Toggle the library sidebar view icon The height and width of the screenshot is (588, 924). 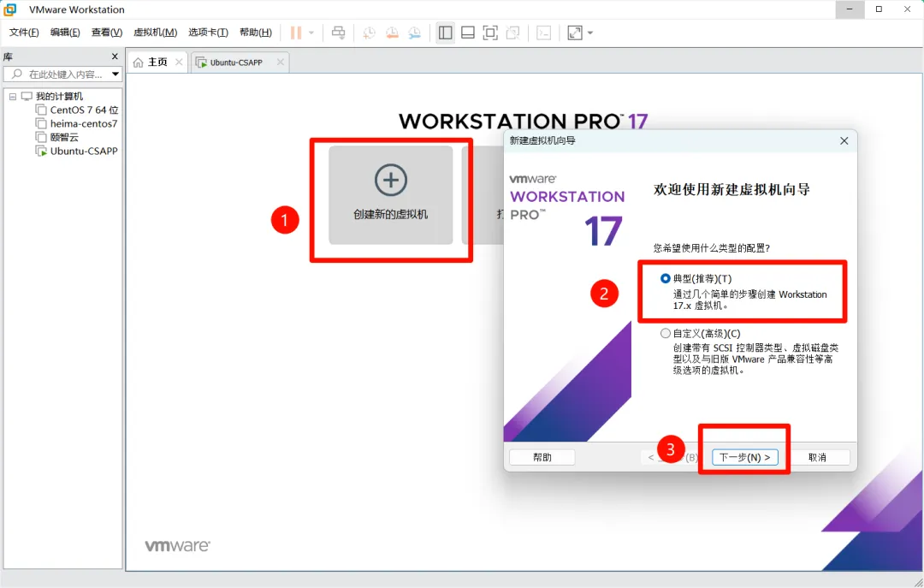click(446, 33)
